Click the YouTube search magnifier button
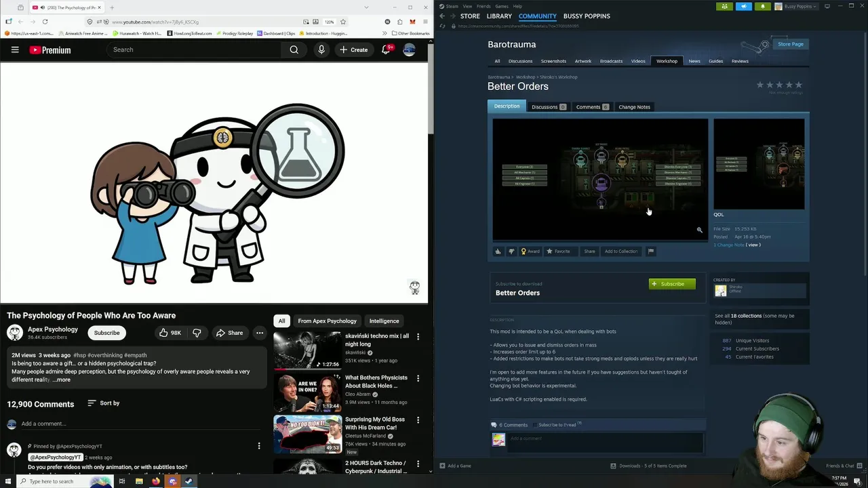 (x=294, y=49)
